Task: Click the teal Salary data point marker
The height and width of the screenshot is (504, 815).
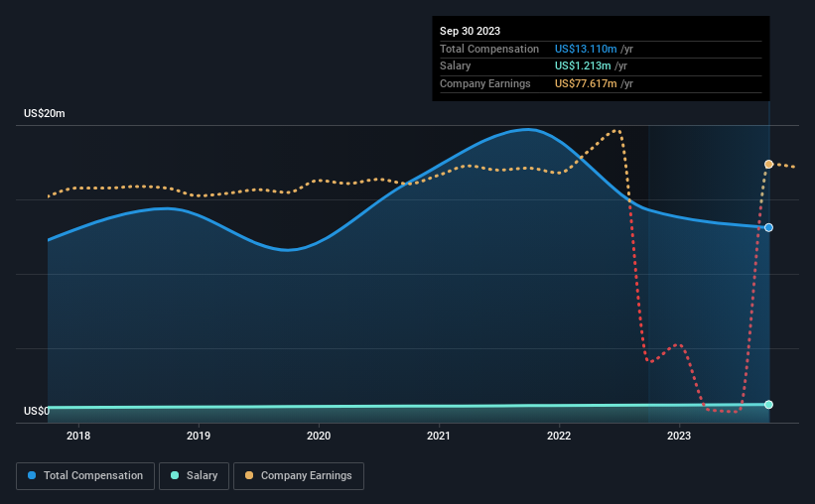Action: coord(768,405)
